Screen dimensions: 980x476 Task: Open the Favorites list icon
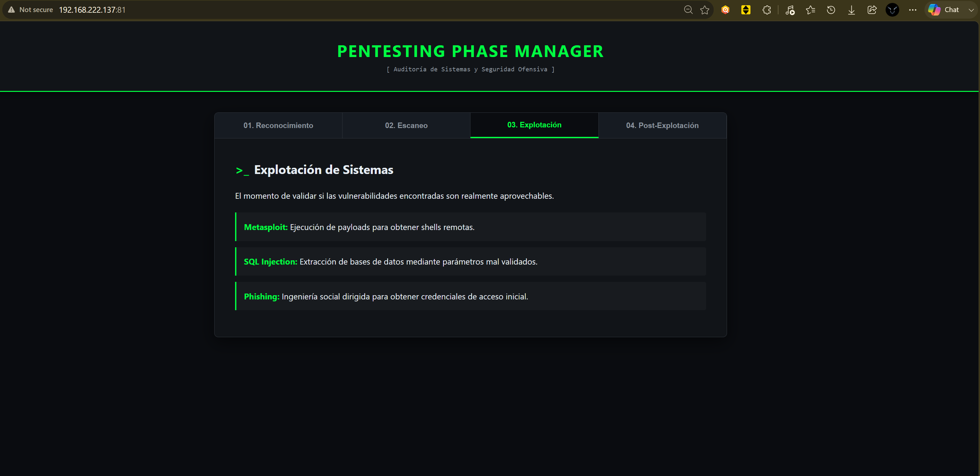coord(811,10)
